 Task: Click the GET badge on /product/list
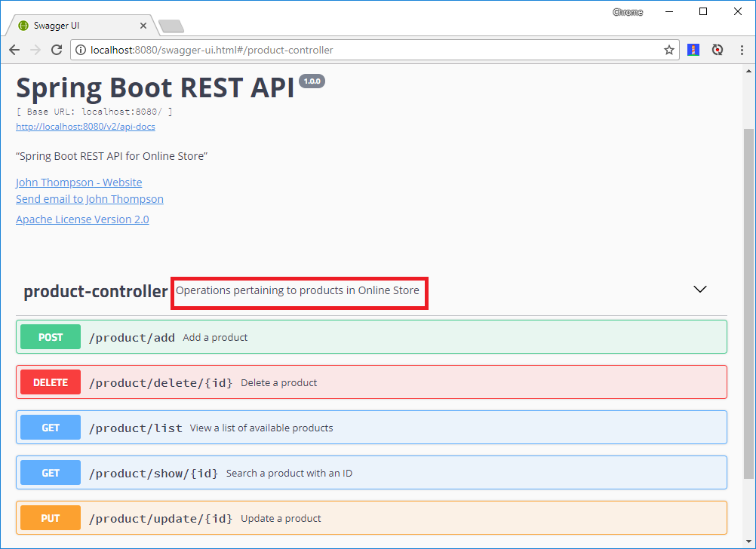click(50, 427)
